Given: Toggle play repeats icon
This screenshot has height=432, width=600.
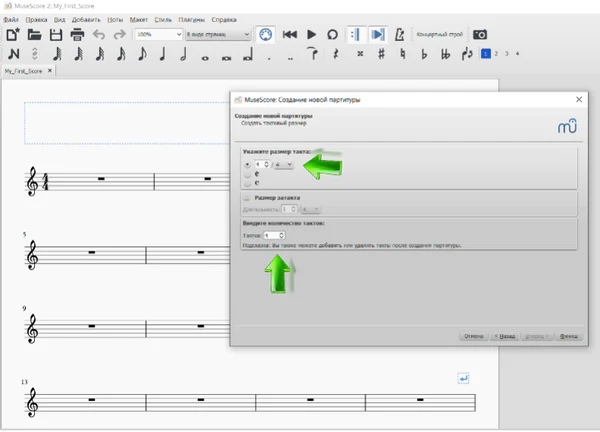Looking at the screenshot, I should coord(355,34).
